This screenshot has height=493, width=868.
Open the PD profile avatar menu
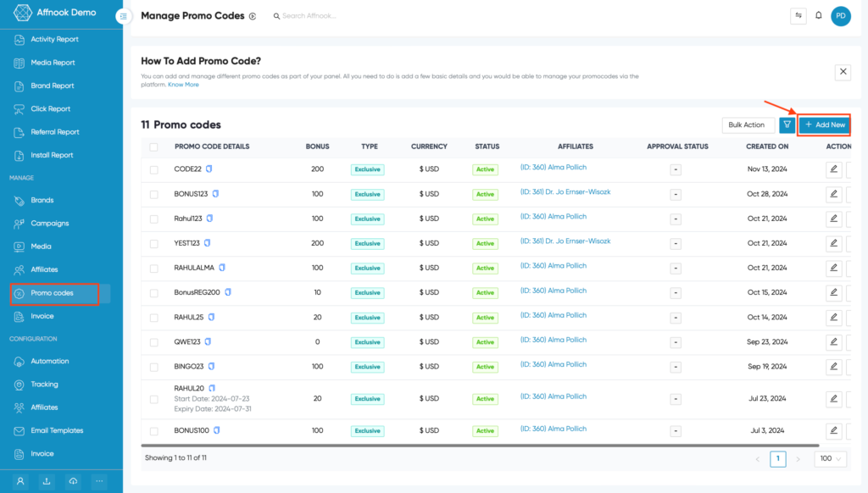click(840, 15)
